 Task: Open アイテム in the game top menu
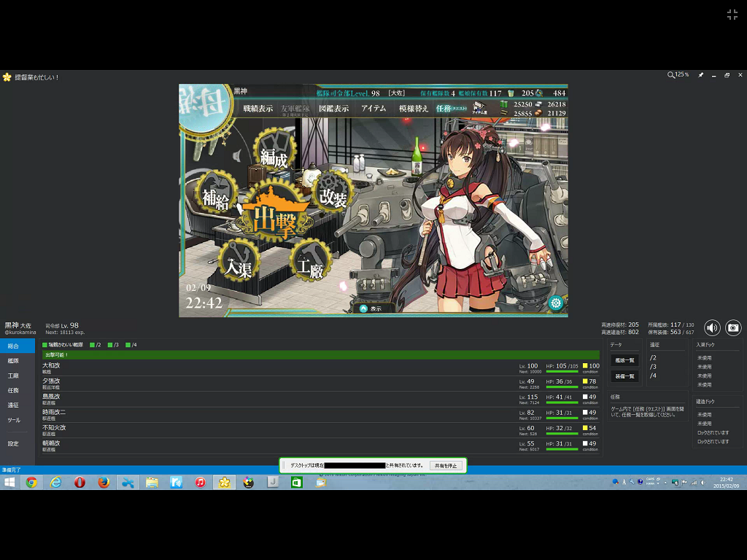pyautogui.click(x=373, y=109)
